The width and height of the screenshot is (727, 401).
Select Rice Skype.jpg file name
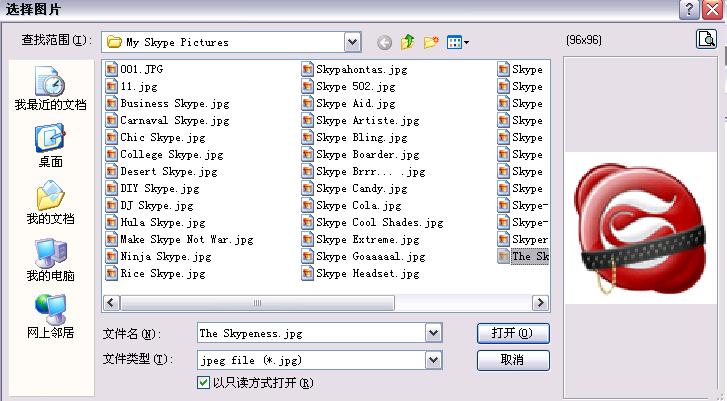coord(163,274)
